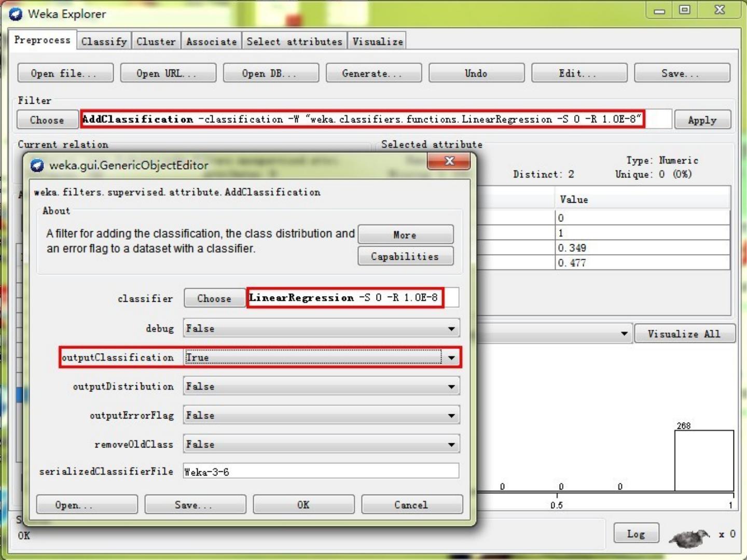Select the statistic value 0.349
Viewport: 747px width, 560px height.
(642, 248)
